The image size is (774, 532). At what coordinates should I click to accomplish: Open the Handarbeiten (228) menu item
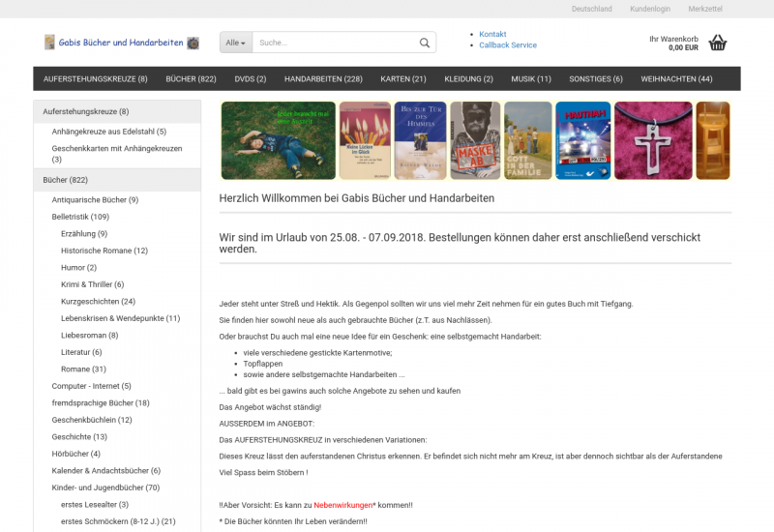pyautogui.click(x=323, y=78)
